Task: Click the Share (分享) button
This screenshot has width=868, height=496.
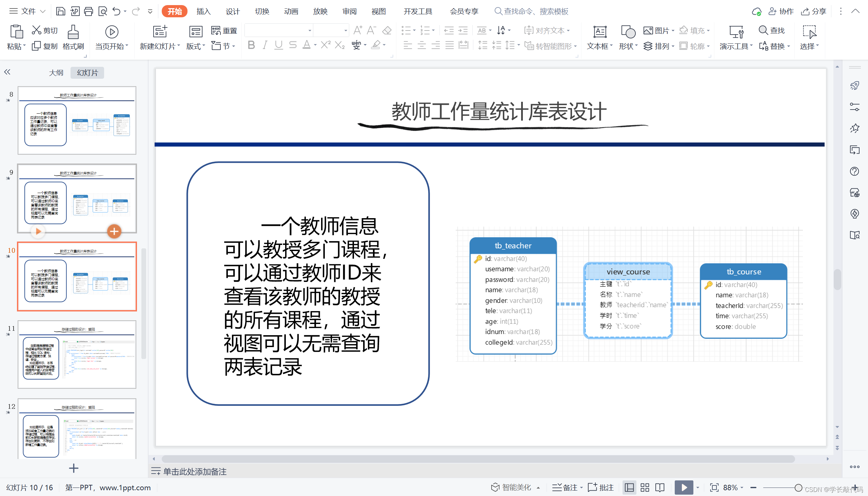Action: point(813,11)
